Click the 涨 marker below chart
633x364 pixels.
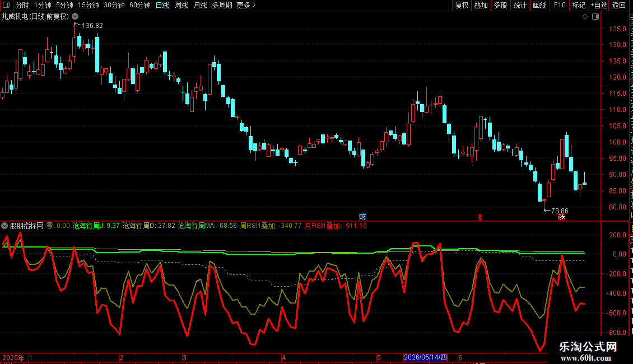pos(561,217)
